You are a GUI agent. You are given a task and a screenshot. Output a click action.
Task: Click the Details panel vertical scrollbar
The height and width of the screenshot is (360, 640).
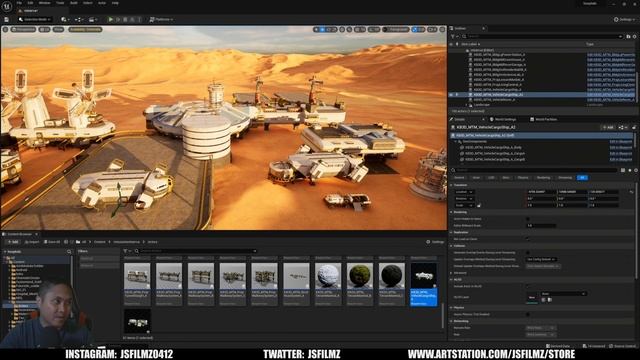[x=636, y=231]
